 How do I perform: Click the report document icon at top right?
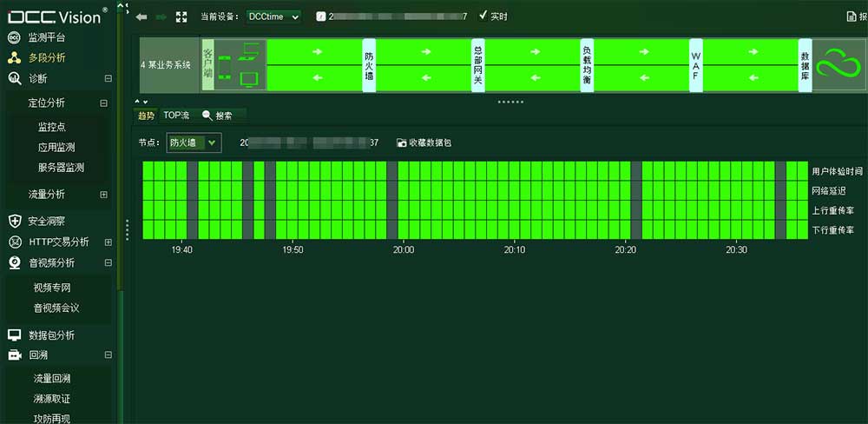(x=852, y=17)
